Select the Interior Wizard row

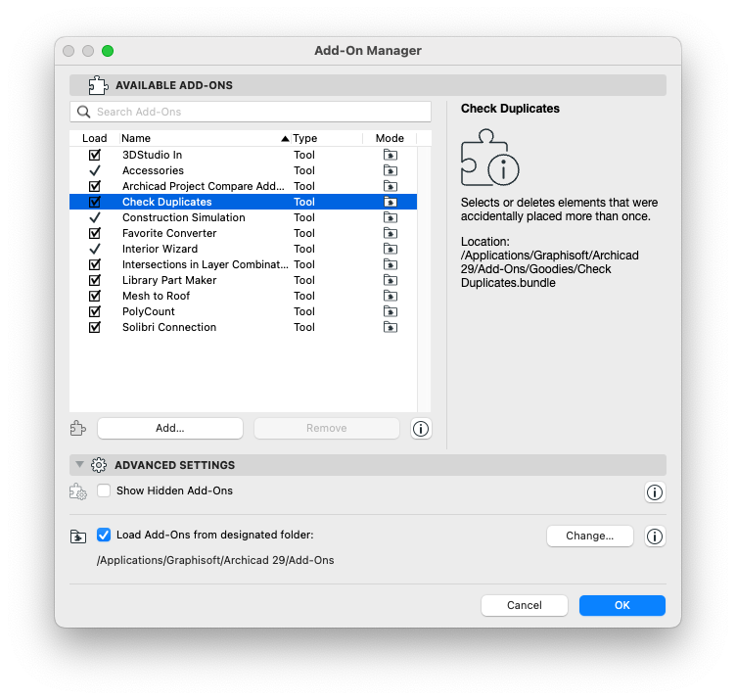(243, 249)
